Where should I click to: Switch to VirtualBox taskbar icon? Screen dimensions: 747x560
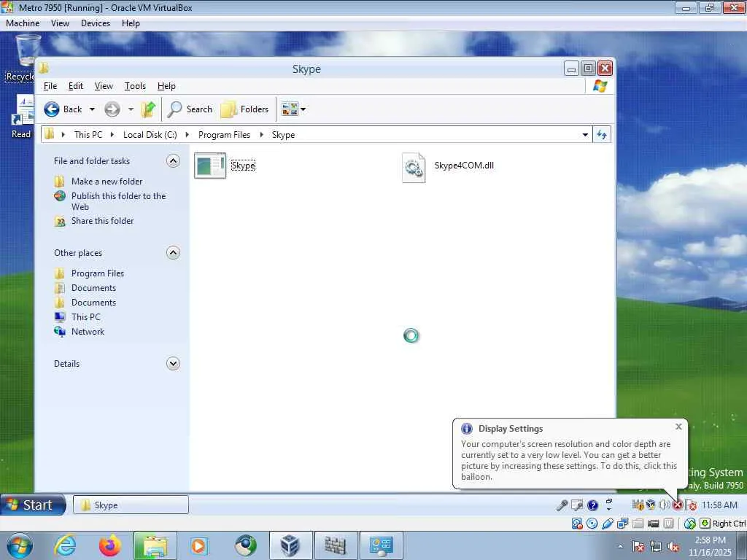point(290,545)
